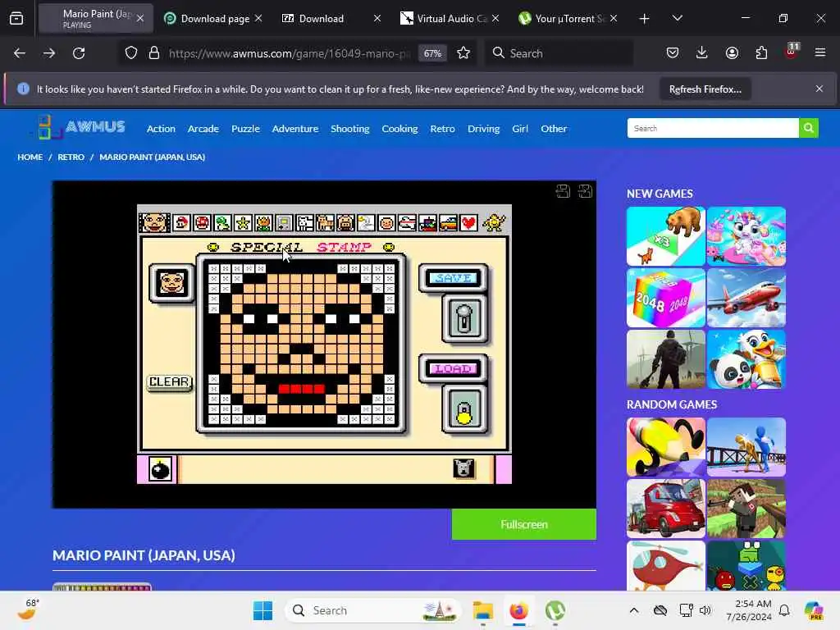Select the brown dog stamp

[x=325, y=222]
